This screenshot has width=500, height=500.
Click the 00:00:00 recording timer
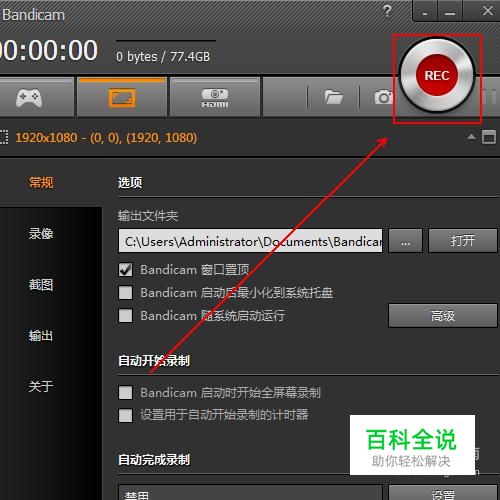point(49,50)
